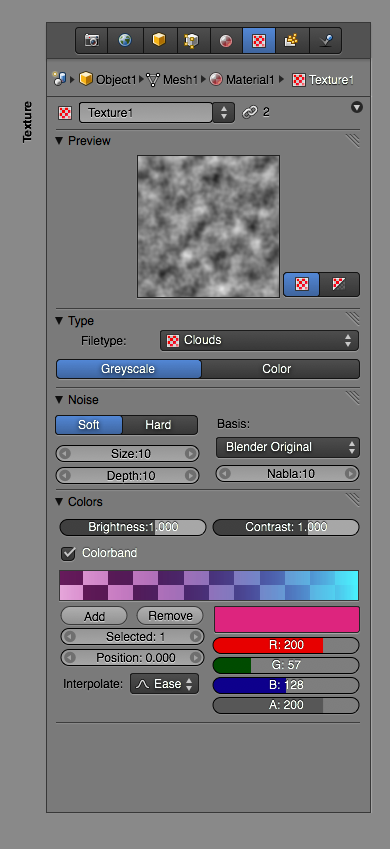The height and width of the screenshot is (849, 390).
Task: Collapse the Preview panel
Action: (x=60, y=141)
